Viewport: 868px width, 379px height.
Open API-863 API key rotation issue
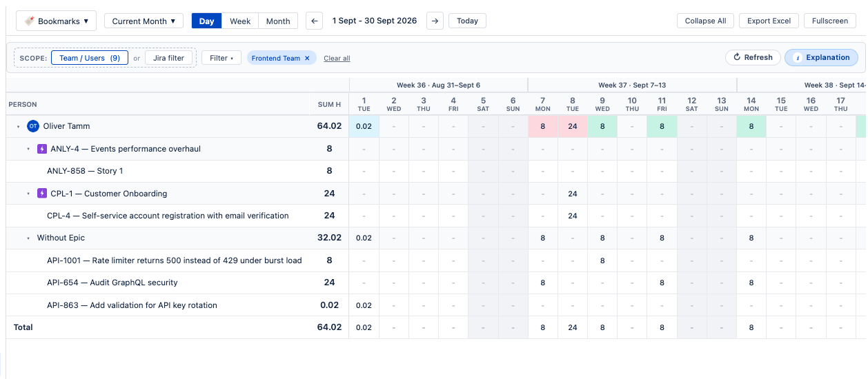pos(132,305)
